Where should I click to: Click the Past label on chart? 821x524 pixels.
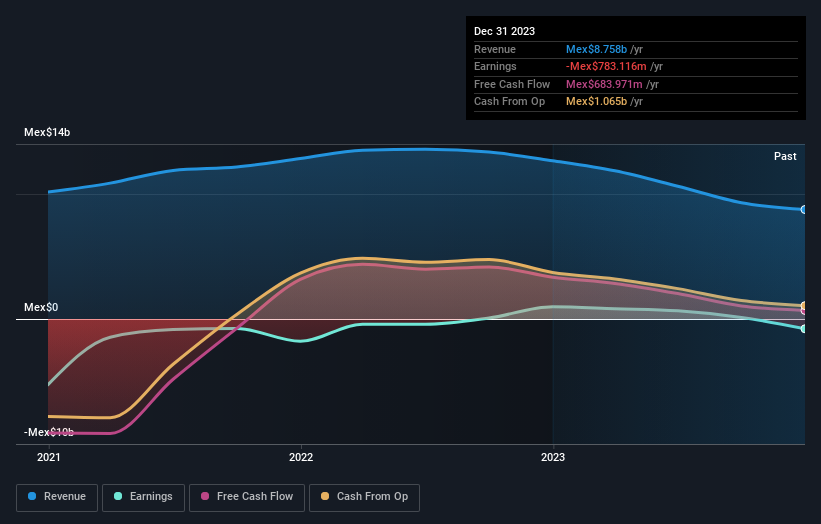pyautogui.click(x=785, y=156)
